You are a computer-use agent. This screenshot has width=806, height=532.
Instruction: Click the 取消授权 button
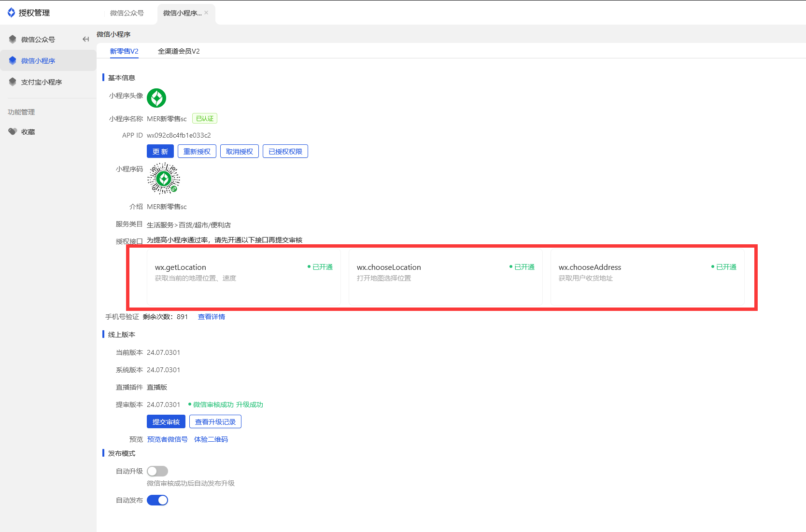click(x=240, y=151)
